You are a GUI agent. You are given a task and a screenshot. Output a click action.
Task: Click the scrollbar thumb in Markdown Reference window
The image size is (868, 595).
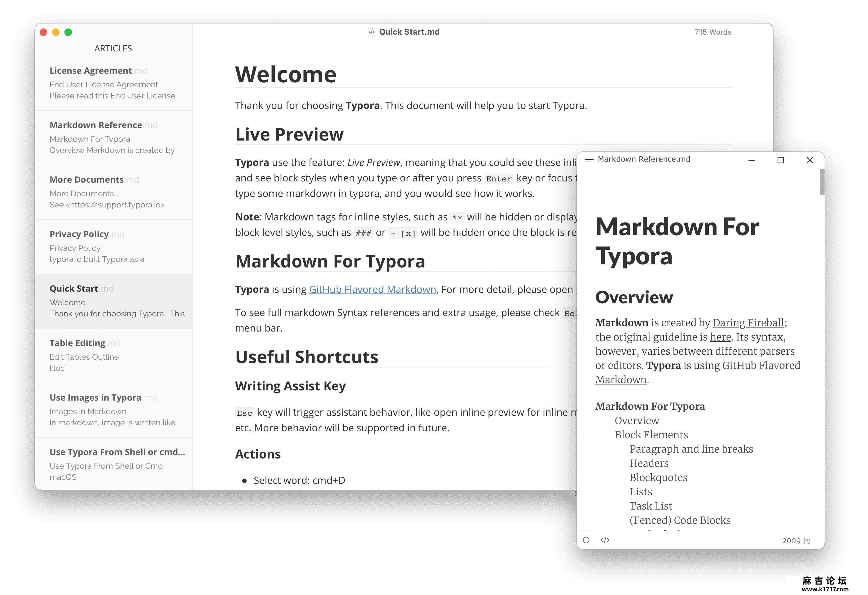(822, 182)
